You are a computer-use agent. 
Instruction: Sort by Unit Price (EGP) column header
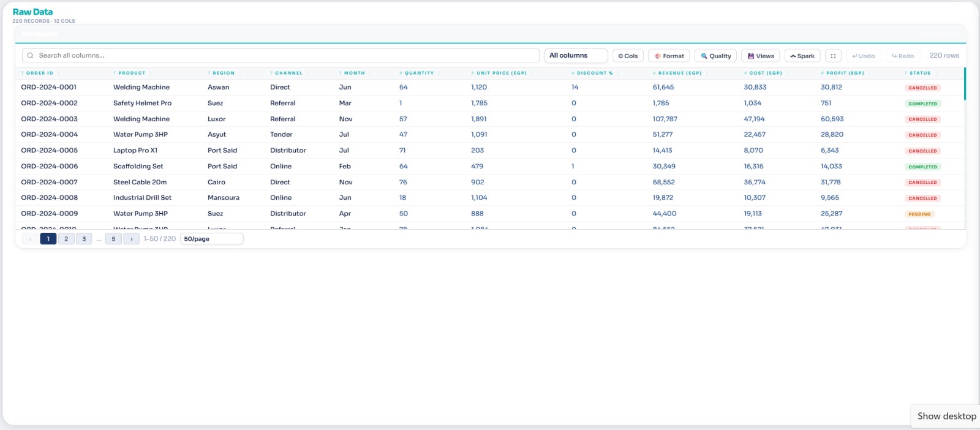(502, 73)
